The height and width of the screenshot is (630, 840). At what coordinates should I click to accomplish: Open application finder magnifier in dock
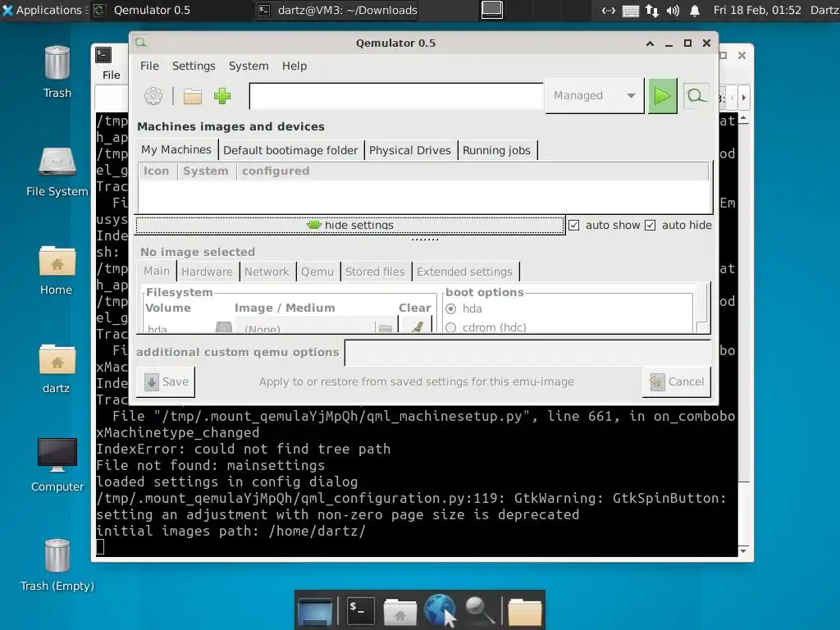[479, 610]
